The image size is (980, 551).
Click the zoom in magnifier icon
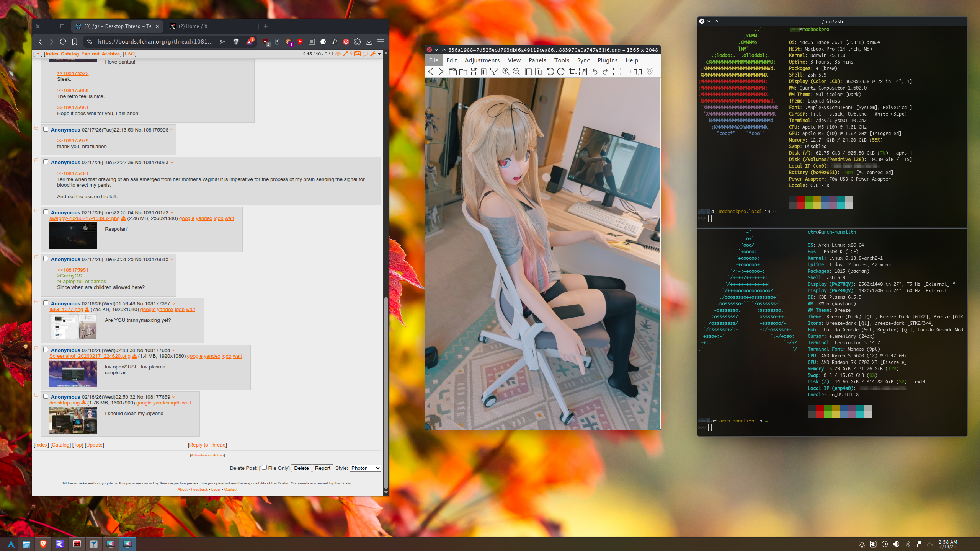pyautogui.click(x=506, y=72)
